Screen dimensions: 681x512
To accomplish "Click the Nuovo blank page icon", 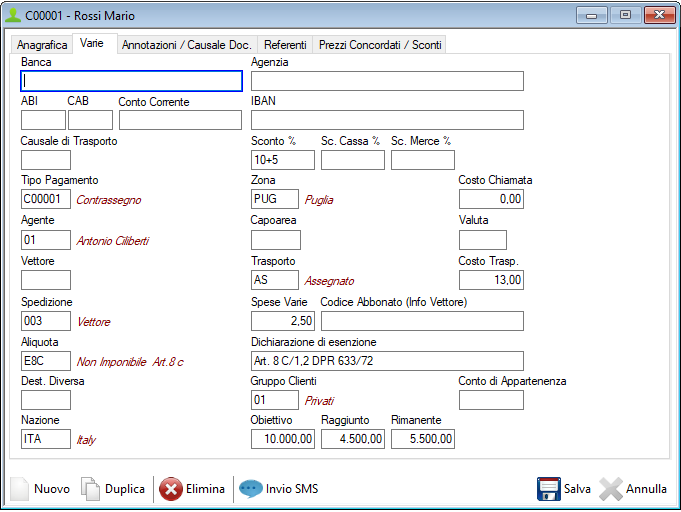I will coord(20,489).
